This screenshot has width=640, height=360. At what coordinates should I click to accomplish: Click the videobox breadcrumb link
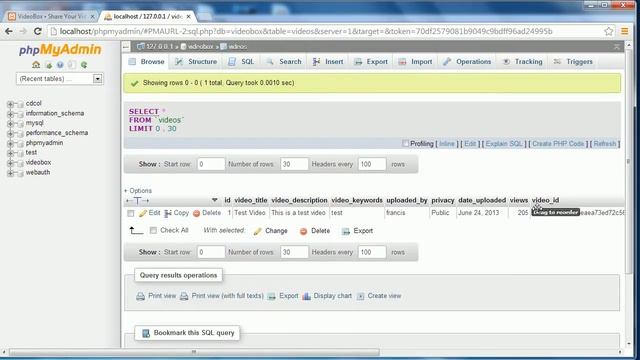(200, 47)
